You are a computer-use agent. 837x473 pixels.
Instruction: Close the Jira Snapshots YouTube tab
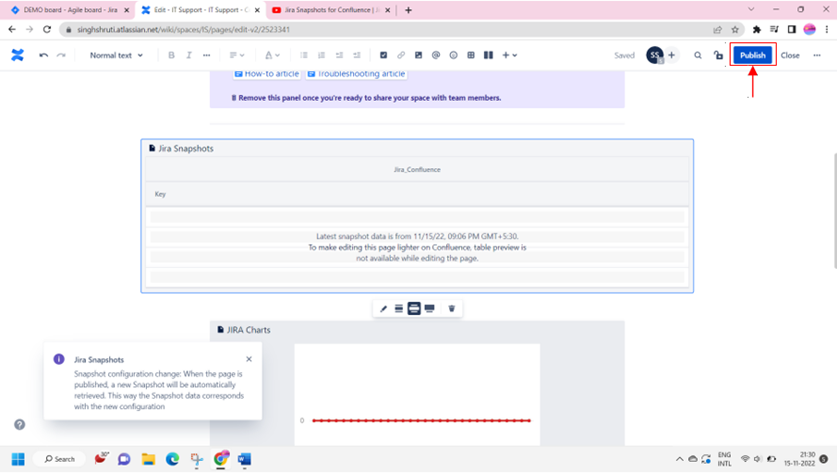coord(388,10)
